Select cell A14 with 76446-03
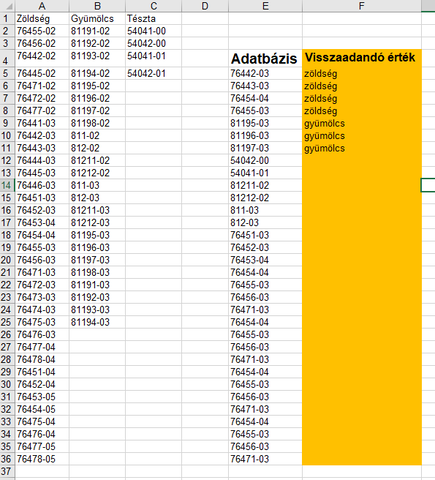 42,185
